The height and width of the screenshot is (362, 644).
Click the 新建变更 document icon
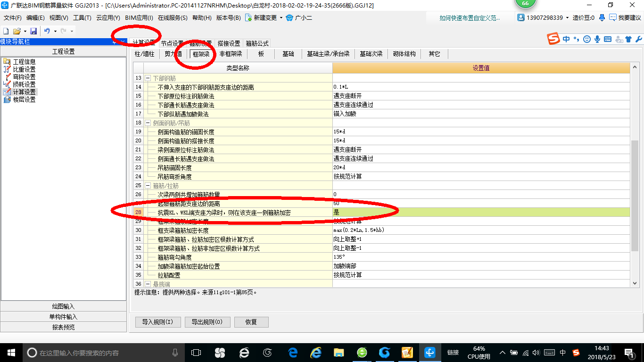coord(248,17)
